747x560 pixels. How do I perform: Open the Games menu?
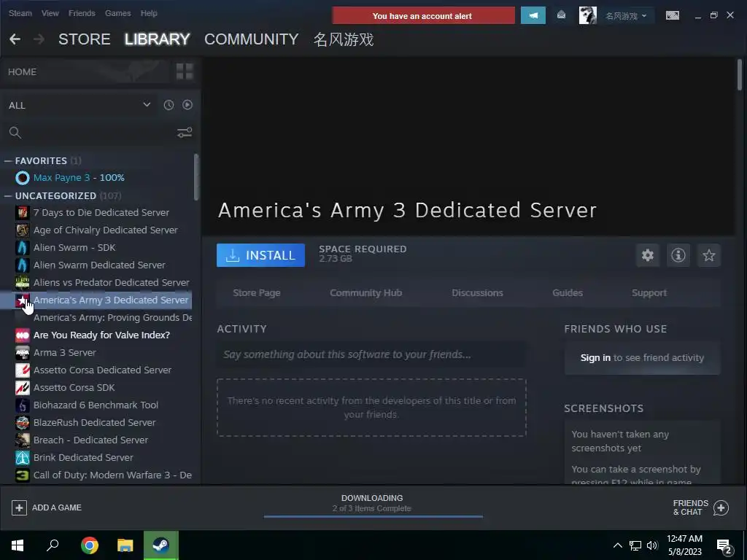117,13
